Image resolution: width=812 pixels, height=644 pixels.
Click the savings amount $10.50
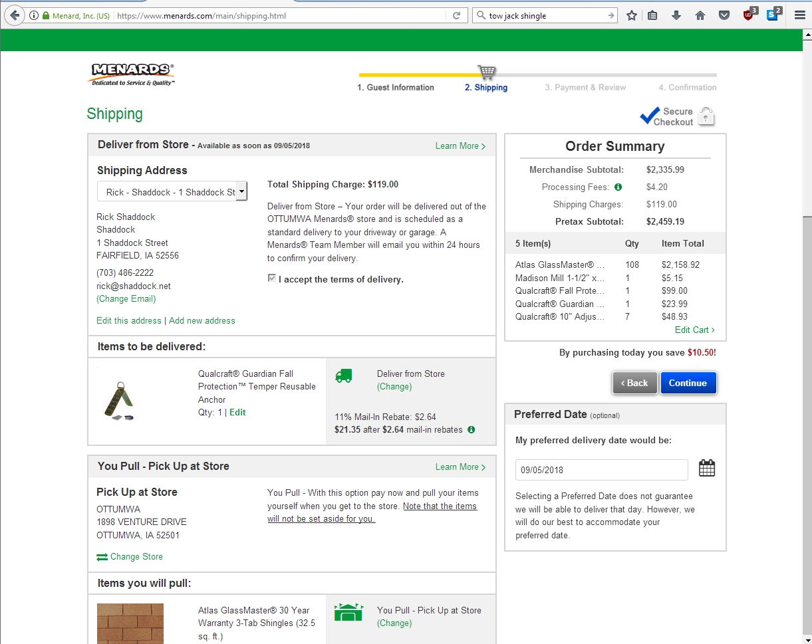click(702, 352)
